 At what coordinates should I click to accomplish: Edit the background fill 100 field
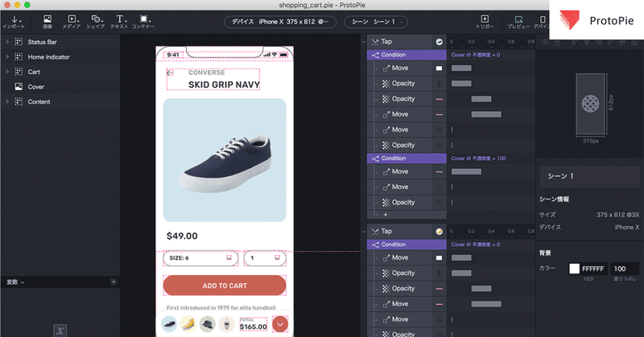point(625,269)
